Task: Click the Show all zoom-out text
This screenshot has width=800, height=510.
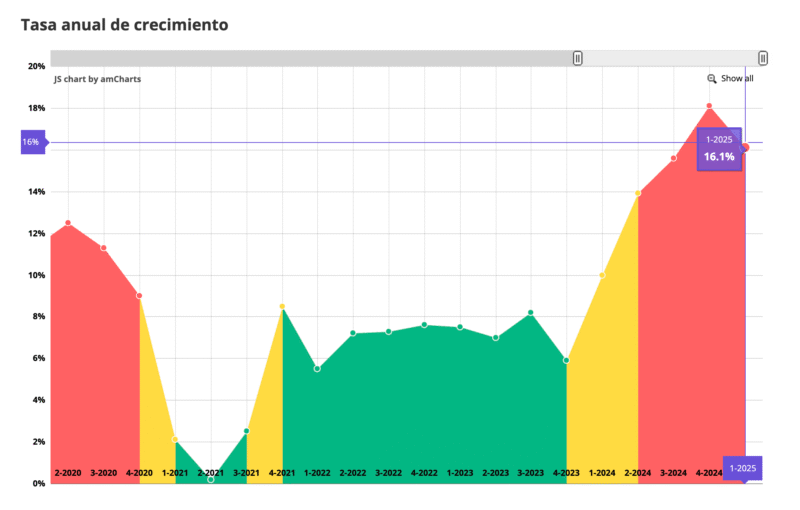Action: [737, 79]
